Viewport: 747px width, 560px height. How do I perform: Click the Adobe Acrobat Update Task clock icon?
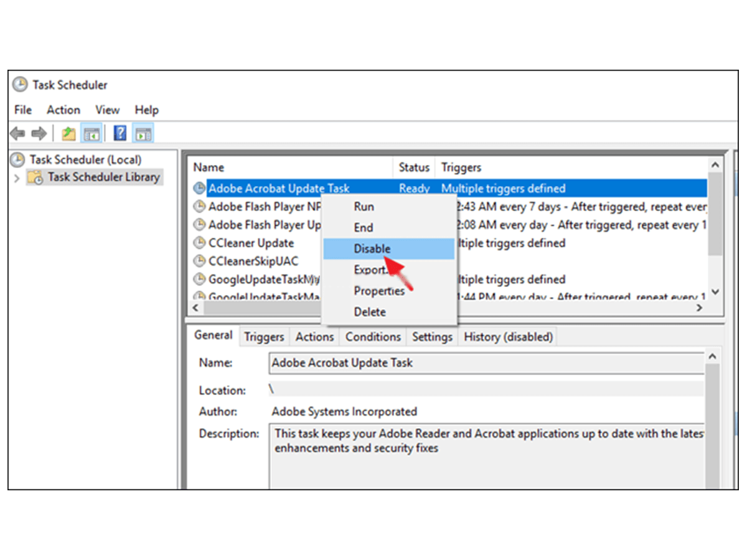pos(199,188)
